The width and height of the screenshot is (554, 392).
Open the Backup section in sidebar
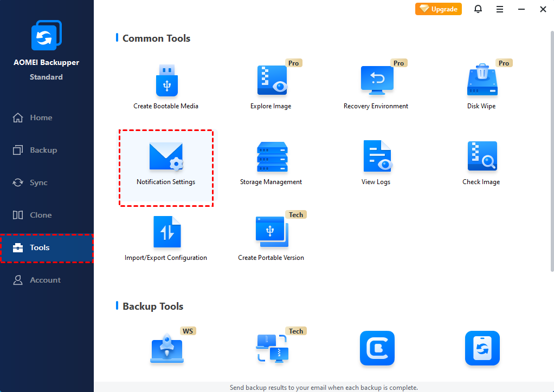click(47, 150)
